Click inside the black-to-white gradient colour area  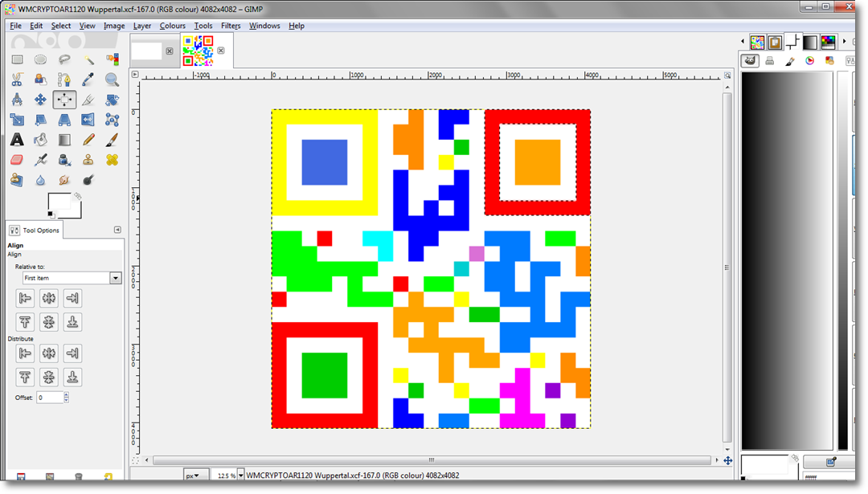coord(787,260)
